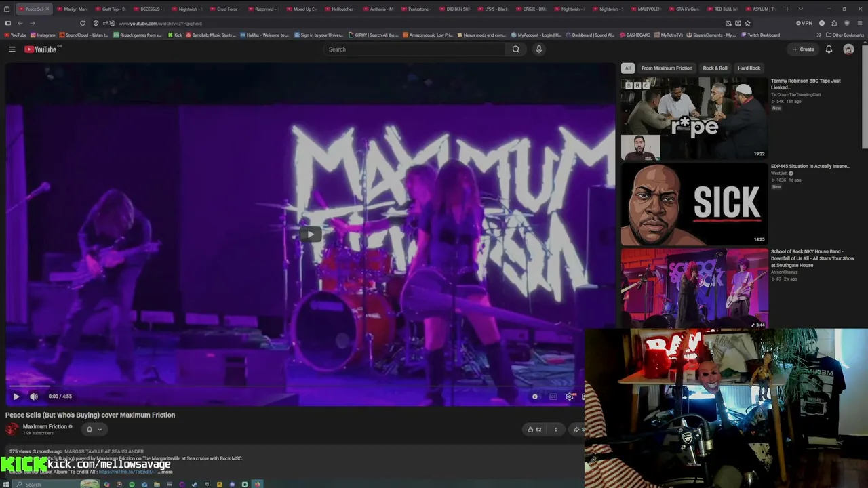868x488 pixels.
Task: Open the browser VPN button
Action: (x=804, y=23)
